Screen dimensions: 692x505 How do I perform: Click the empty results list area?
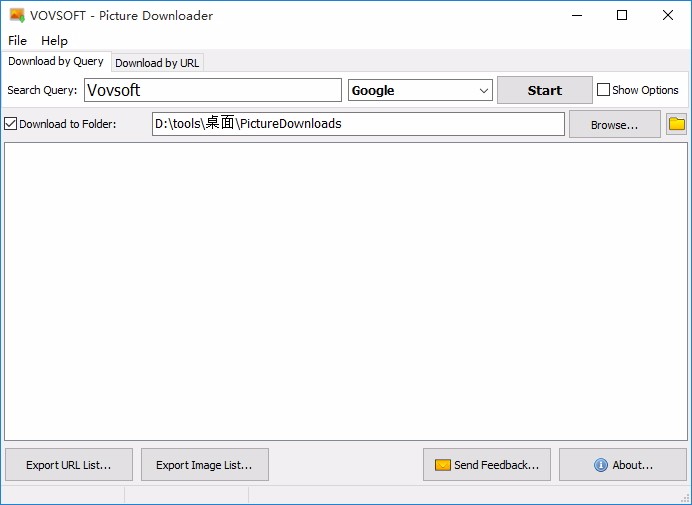pyautogui.click(x=346, y=291)
